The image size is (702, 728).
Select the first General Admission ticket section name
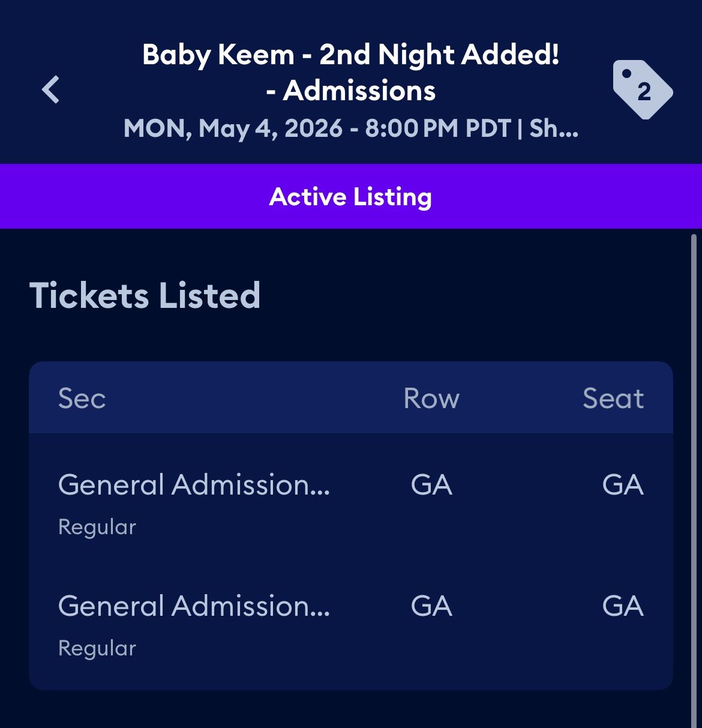194,485
